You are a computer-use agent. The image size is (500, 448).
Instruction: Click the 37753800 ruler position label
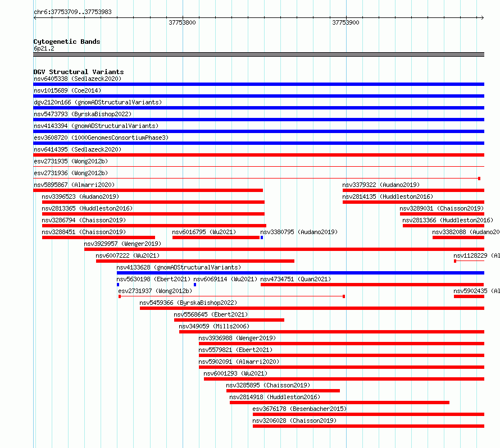coord(182,22)
